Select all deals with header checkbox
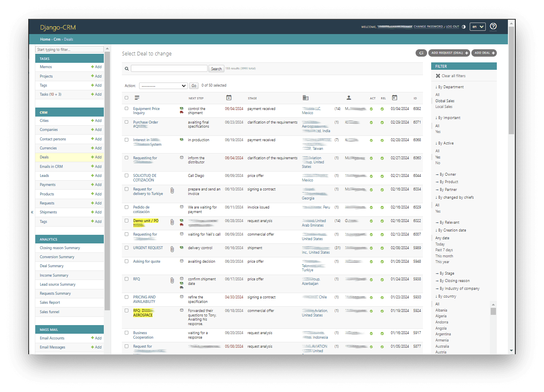The image size is (544, 392). click(x=126, y=98)
